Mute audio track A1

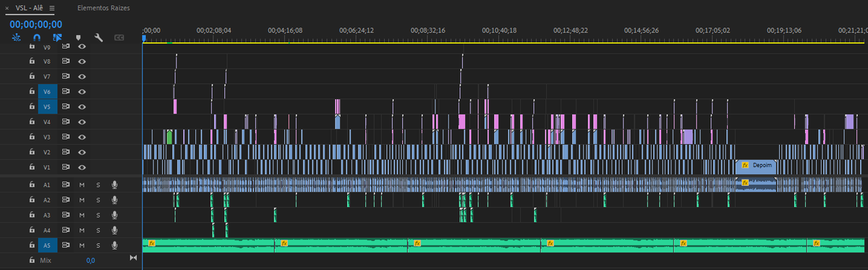[82, 185]
